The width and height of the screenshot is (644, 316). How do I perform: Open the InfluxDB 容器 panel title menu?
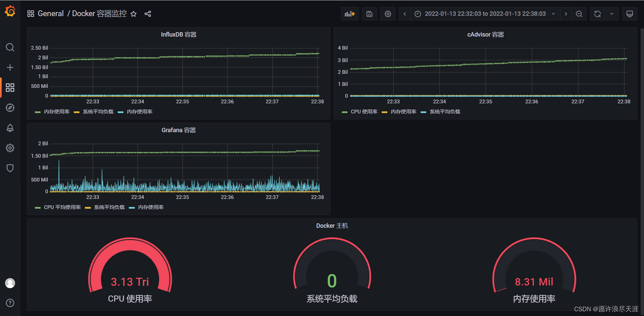click(x=178, y=35)
